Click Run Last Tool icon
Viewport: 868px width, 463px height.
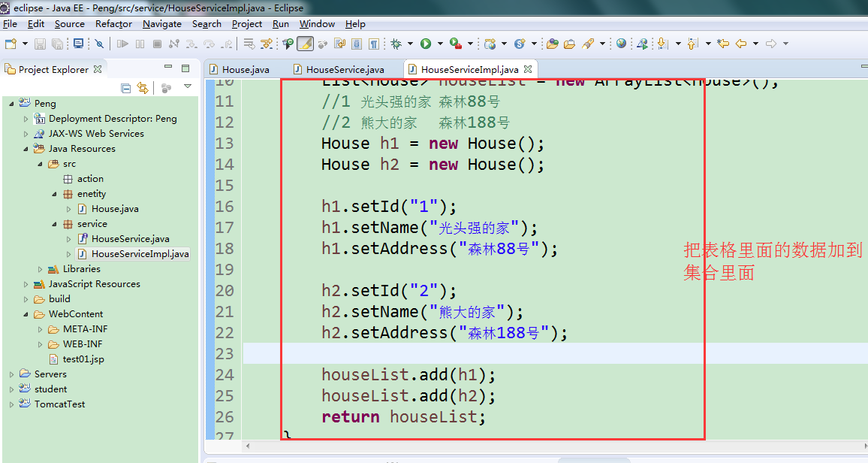pos(456,44)
